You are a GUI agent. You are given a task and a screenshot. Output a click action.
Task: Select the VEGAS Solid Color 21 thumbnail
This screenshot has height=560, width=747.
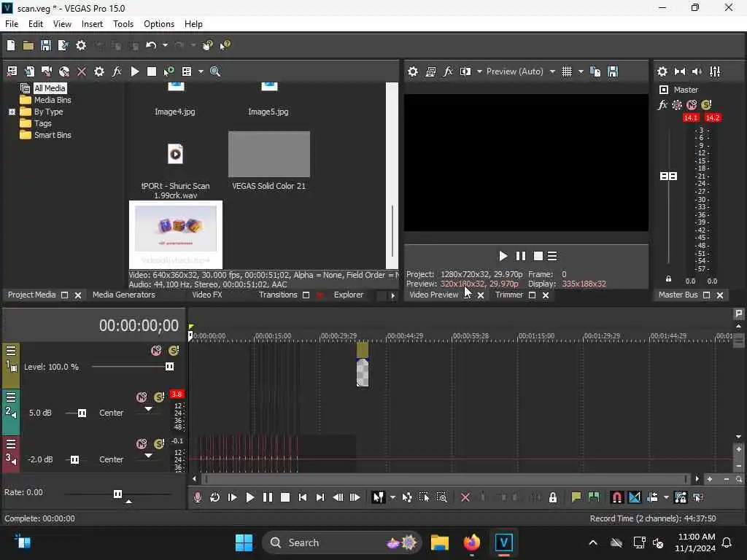click(268, 155)
